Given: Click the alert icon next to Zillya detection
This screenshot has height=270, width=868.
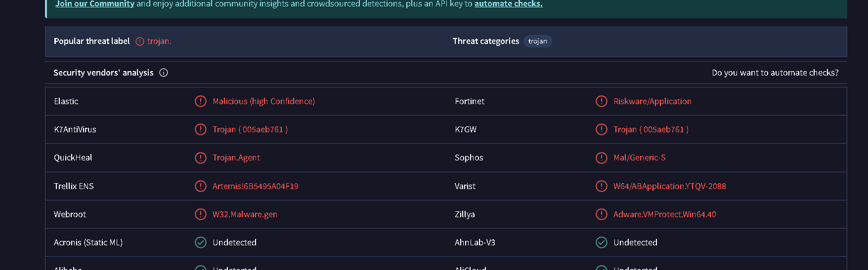Looking at the screenshot, I should [x=602, y=214].
